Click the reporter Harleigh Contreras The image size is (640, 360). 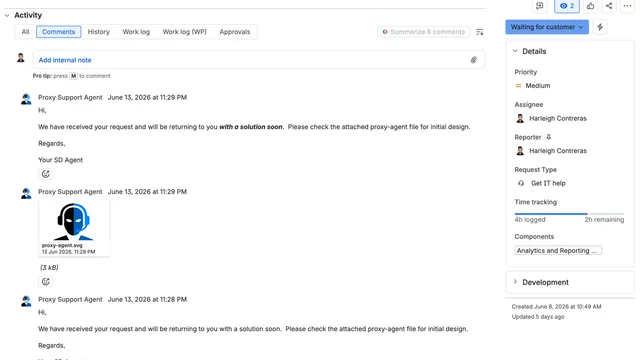tap(558, 151)
